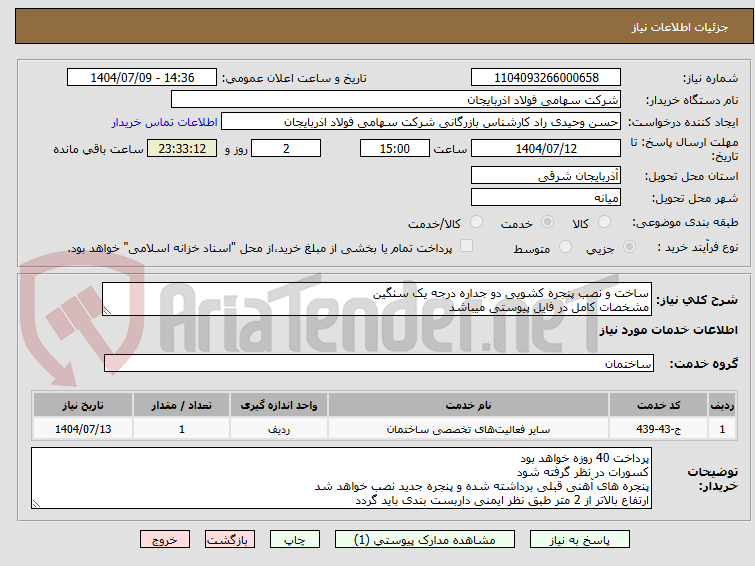Click the توضیحات خریدار notes textarea
The width and height of the screenshot is (755, 566).
341,478
